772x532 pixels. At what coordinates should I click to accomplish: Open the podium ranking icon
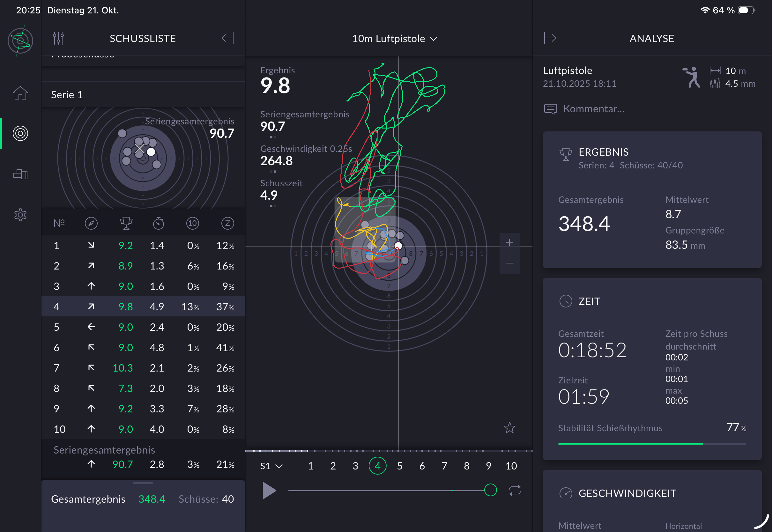click(x=20, y=174)
